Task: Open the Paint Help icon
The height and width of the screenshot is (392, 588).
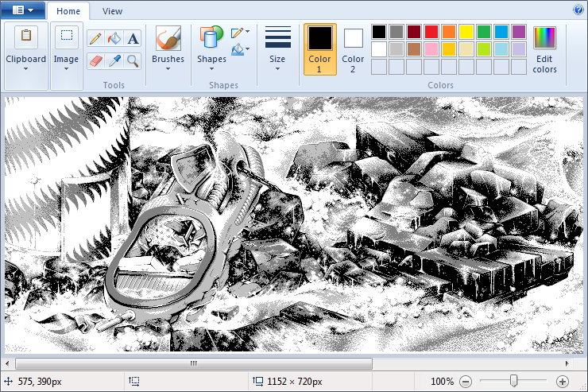Action: [x=578, y=10]
